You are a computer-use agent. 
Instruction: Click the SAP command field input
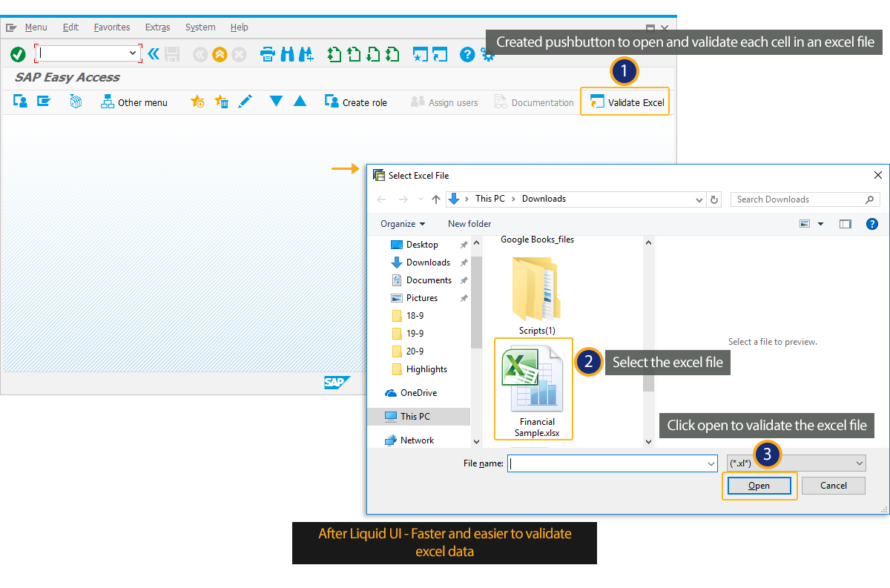pyautogui.click(x=82, y=53)
